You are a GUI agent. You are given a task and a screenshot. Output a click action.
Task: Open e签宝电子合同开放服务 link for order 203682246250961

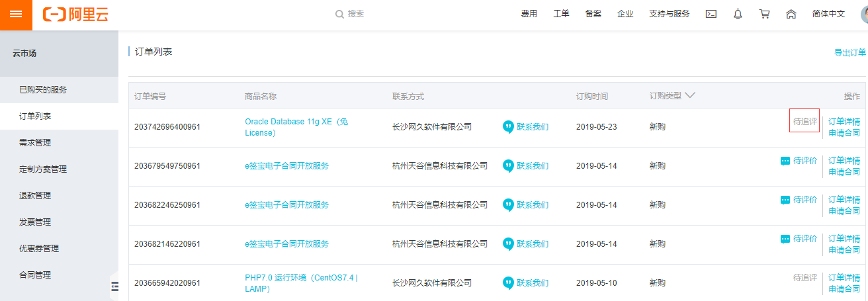[x=286, y=205]
